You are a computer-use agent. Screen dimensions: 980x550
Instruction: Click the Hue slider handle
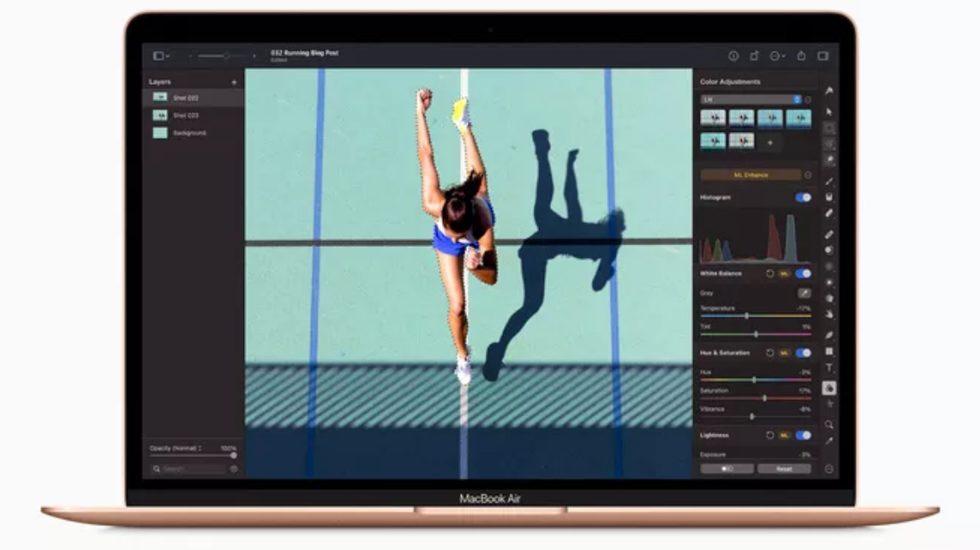(755, 380)
